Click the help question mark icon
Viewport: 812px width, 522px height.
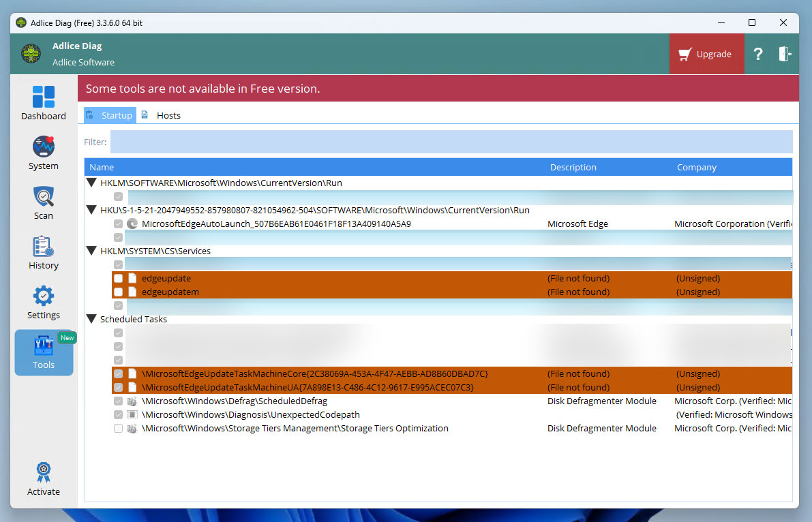pos(757,55)
